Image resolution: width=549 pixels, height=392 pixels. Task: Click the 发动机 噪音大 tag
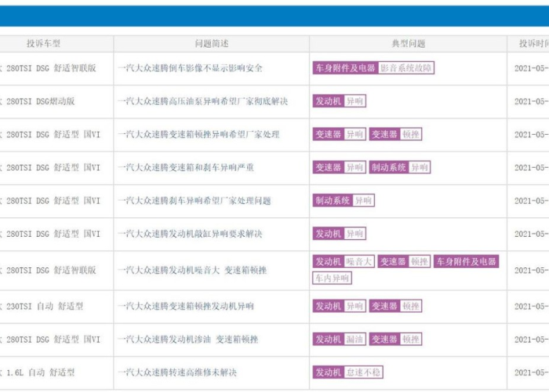[344, 261]
